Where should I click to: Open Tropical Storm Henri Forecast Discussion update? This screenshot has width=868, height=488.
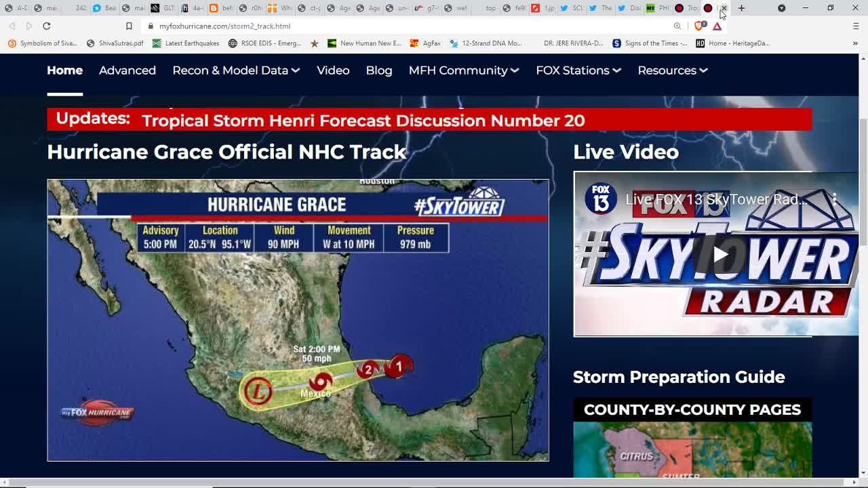click(x=363, y=121)
